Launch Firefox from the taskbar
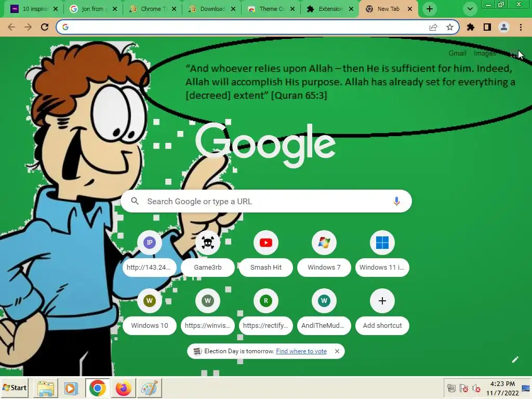Screen dimensions: 532x399 [x=123, y=388]
